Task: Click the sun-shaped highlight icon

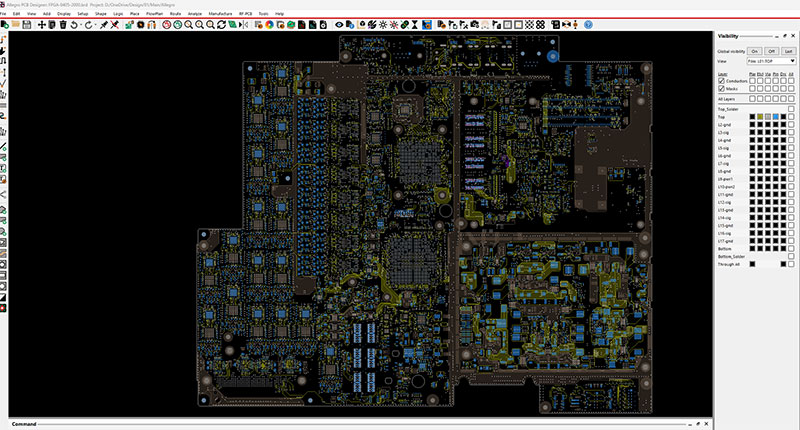Action: [383, 24]
